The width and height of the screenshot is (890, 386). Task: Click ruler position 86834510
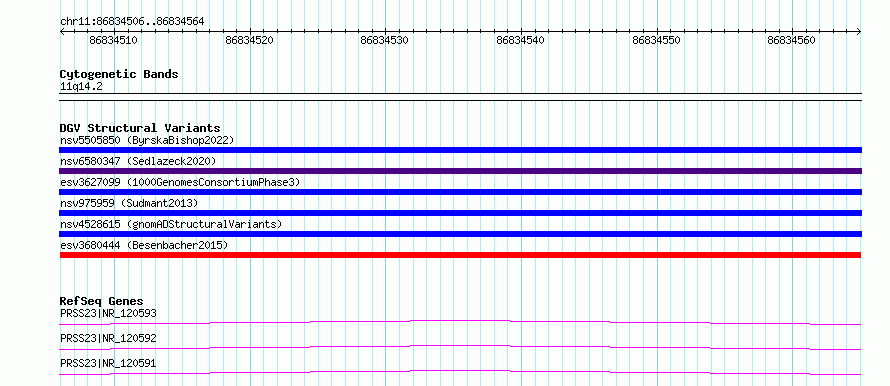(x=113, y=40)
